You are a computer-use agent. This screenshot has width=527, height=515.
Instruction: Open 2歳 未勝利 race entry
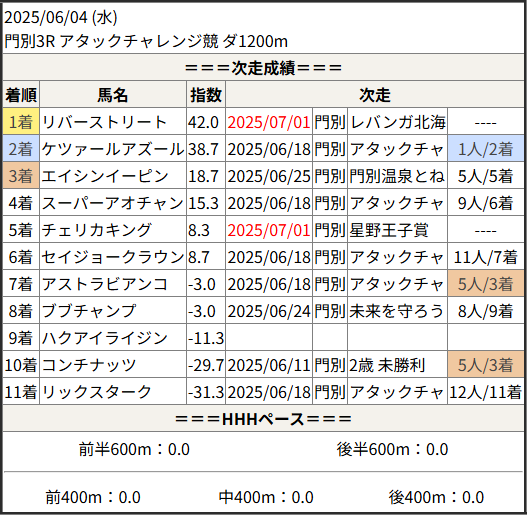(387, 365)
